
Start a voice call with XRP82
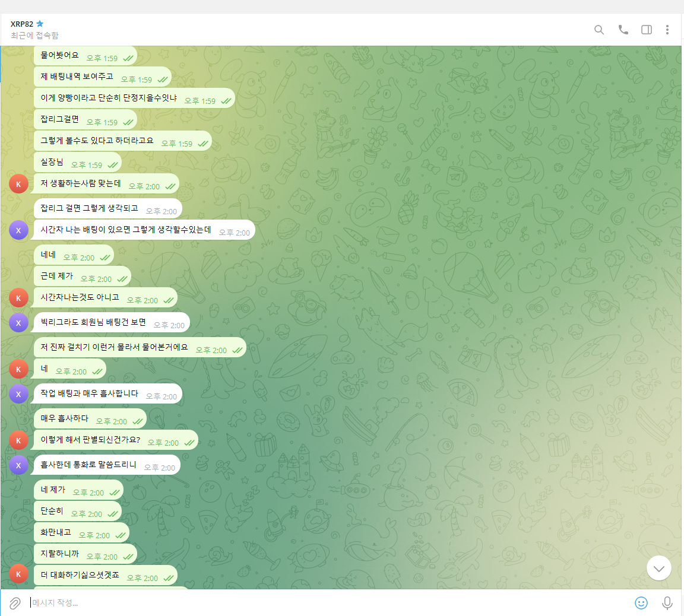(623, 30)
